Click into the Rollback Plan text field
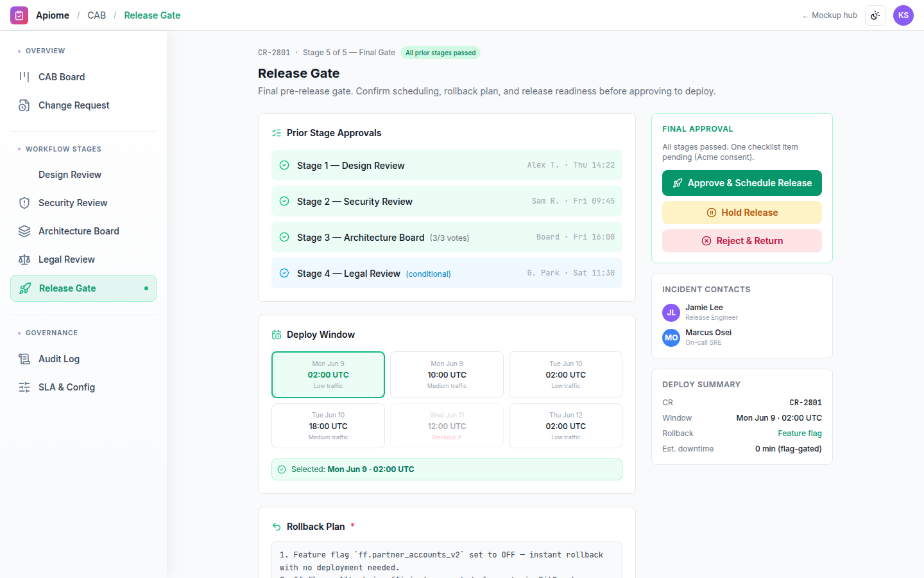Image resolution: width=924 pixels, height=578 pixels. 447,560
